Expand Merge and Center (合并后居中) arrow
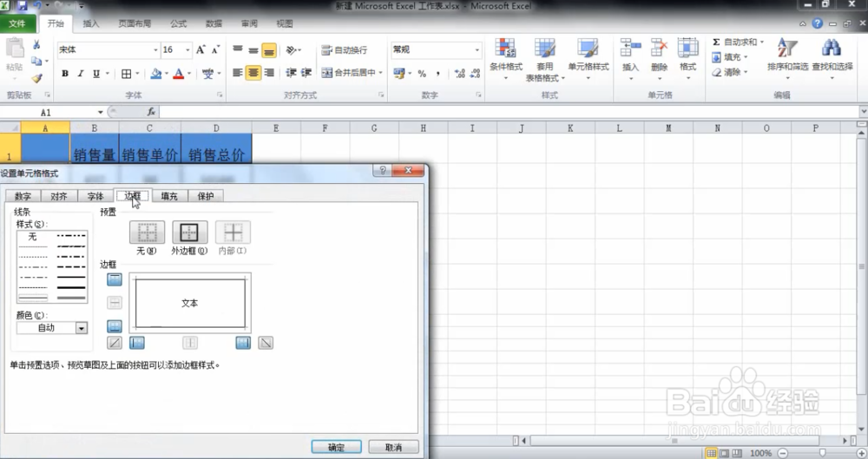868x459 pixels. pos(381,73)
